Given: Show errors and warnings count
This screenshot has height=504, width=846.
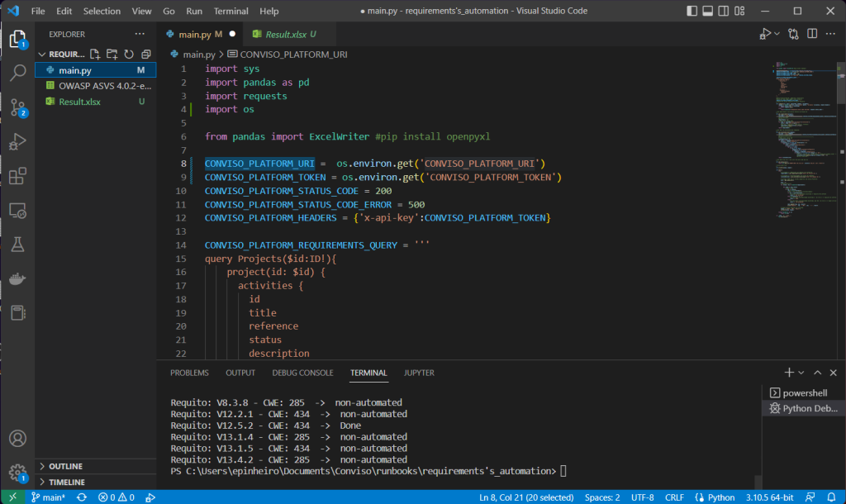Looking at the screenshot, I should pos(116,497).
